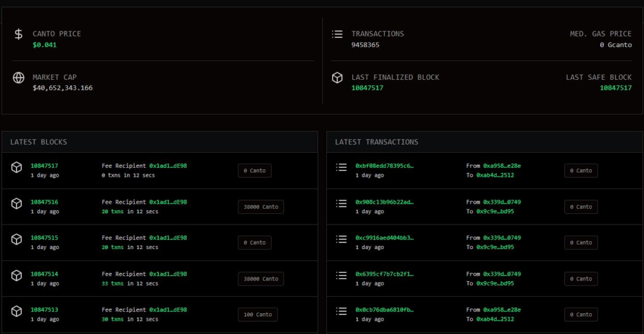The width and height of the screenshot is (644, 334).
Task: View 33 txns of block 10847514
Action: tap(113, 284)
